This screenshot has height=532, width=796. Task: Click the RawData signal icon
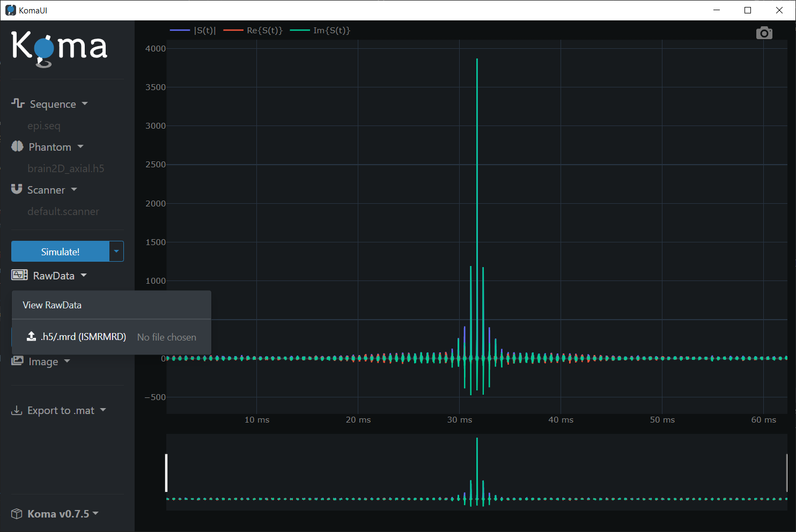pyautogui.click(x=19, y=275)
